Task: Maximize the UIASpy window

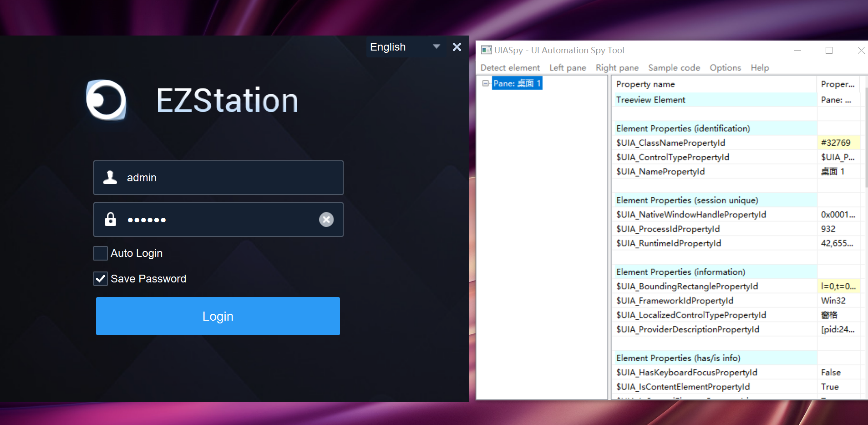Action: pos(829,50)
